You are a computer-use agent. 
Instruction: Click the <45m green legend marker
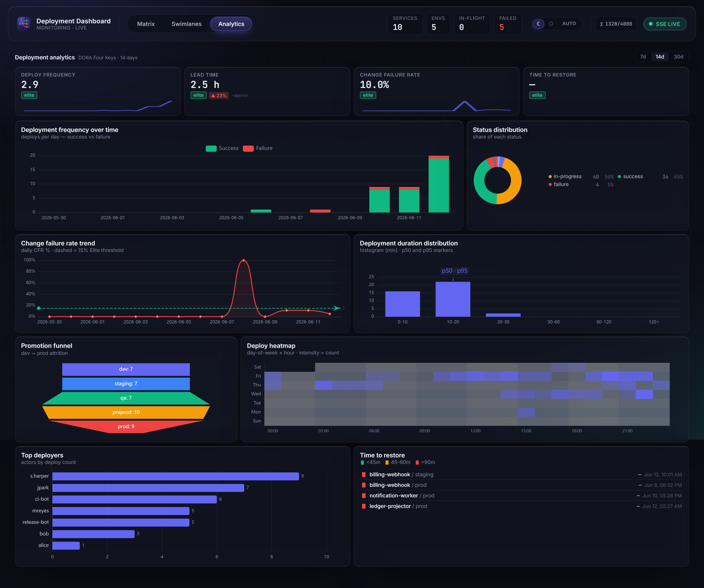pos(362,462)
